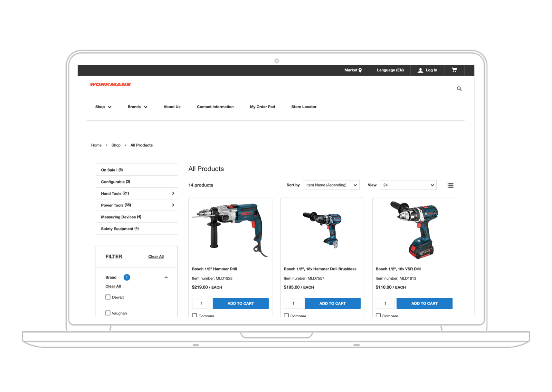
Task: Select Configurable (3) category
Action: [x=137, y=182]
